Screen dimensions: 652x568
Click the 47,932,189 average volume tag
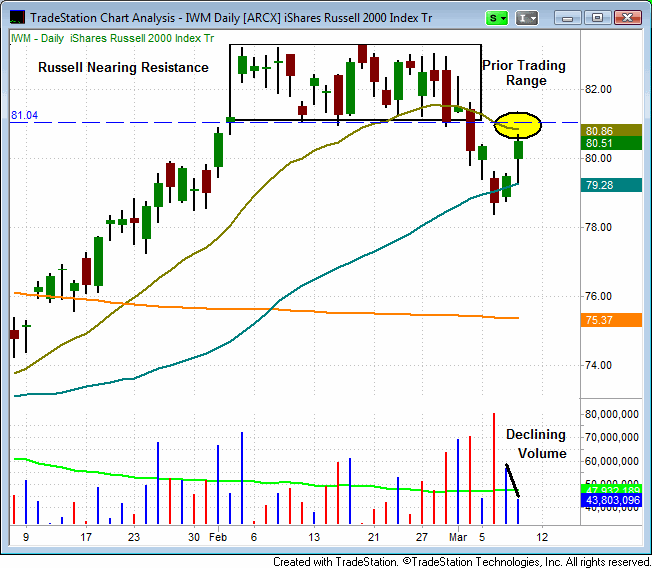611,489
